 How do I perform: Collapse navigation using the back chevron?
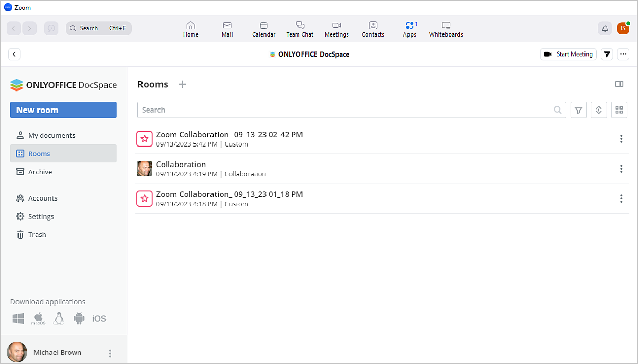[14, 54]
